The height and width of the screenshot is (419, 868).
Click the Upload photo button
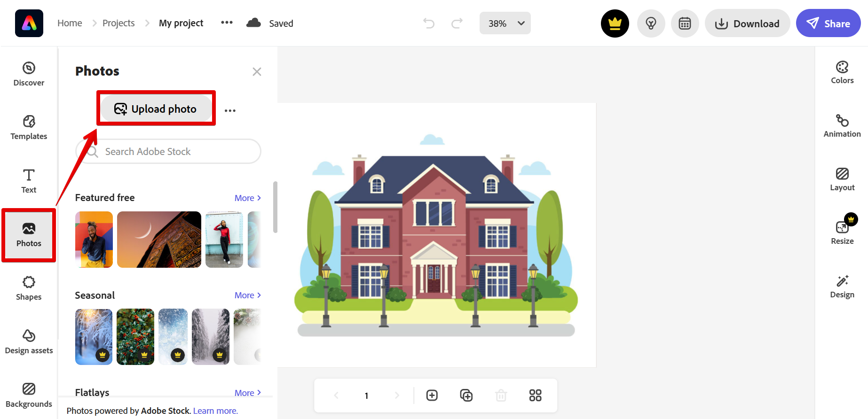point(156,109)
